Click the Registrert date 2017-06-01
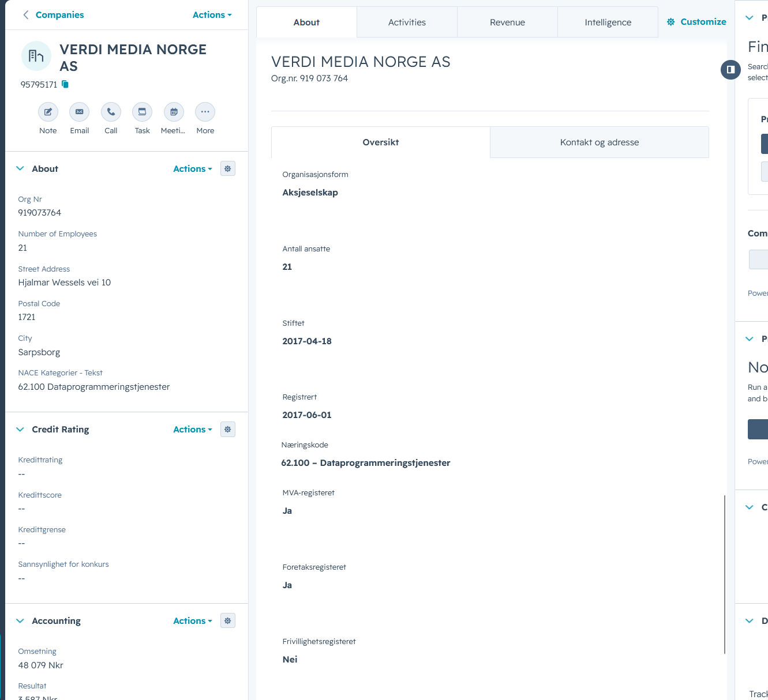This screenshot has width=768, height=700. (x=307, y=415)
